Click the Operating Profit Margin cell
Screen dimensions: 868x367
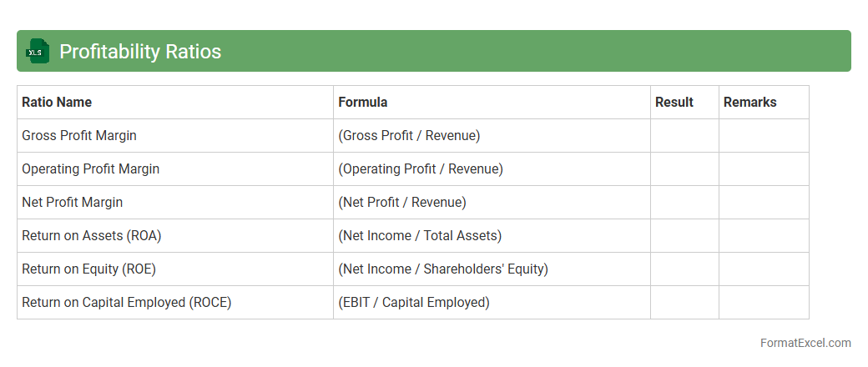click(x=90, y=169)
